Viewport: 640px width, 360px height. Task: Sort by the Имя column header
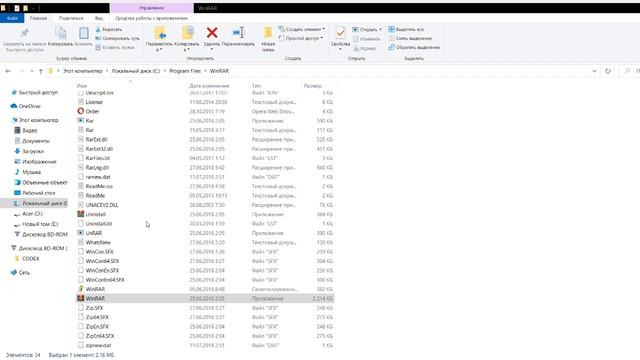[82, 86]
